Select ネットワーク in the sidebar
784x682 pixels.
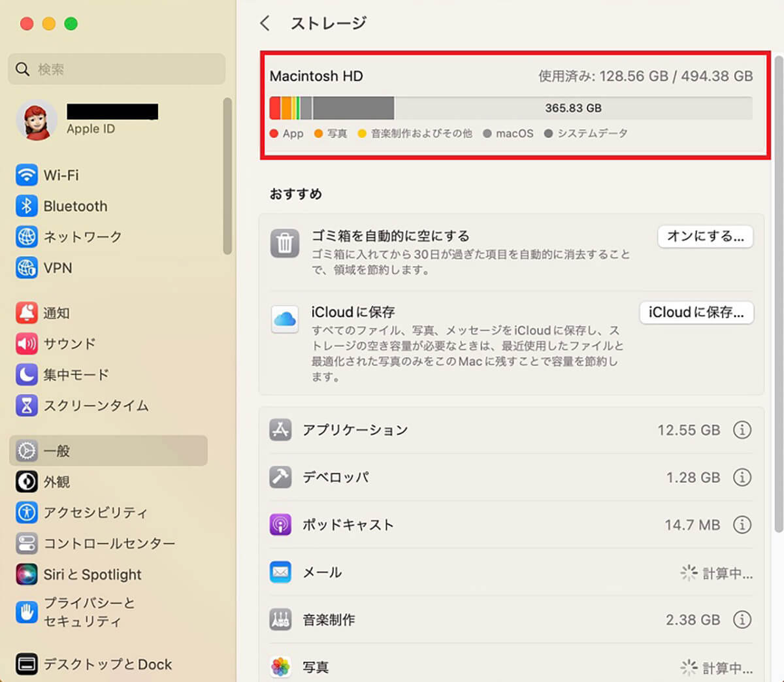(x=110, y=236)
